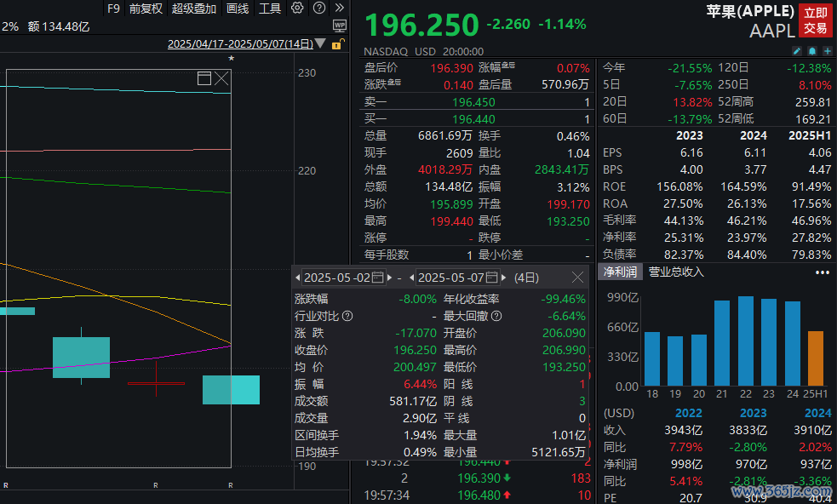Toggle the orange date range lock

click(x=335, y=44)
